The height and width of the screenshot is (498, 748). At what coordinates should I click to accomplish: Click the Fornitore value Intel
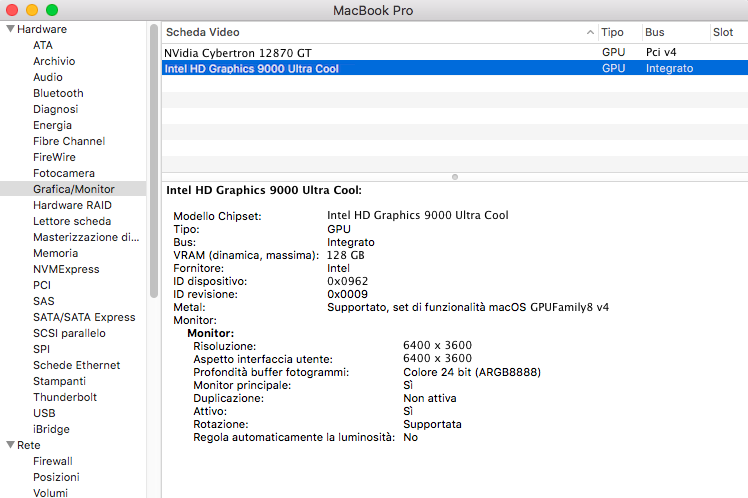[x=338, y=268]
